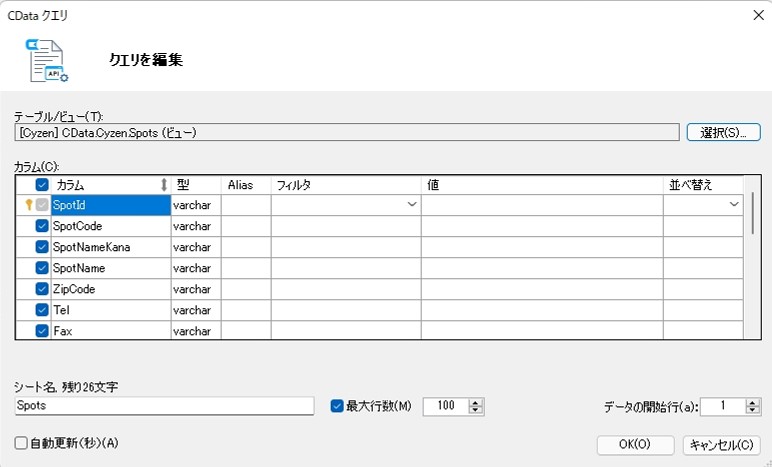Select the Fax column name cell

(111, 330)
